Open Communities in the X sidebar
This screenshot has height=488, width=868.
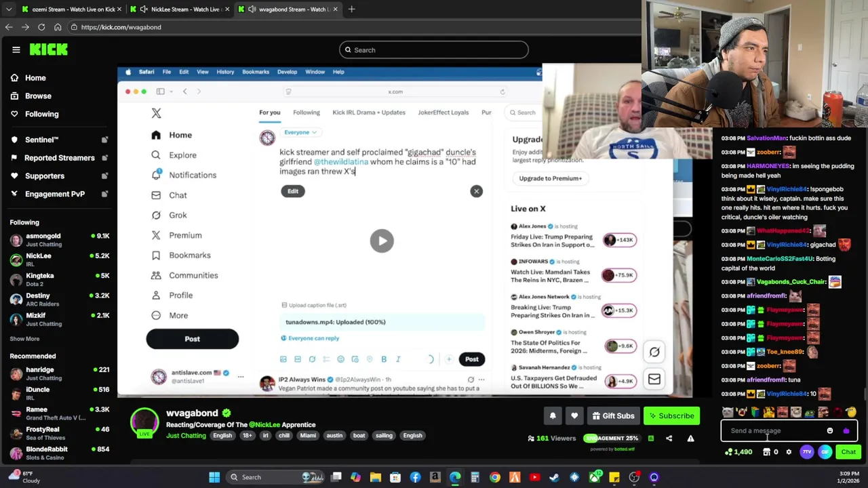(x=184, y=275)
